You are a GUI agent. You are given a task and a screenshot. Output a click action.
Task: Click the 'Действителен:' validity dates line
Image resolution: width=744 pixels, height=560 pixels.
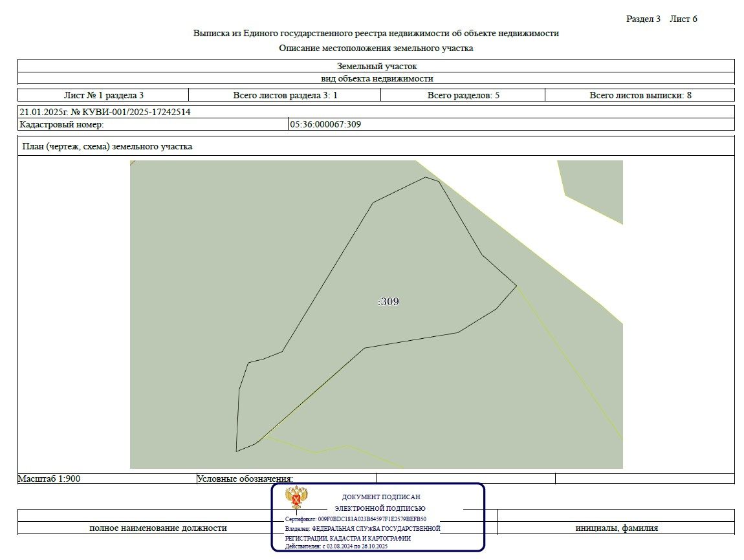pos(336,546)
